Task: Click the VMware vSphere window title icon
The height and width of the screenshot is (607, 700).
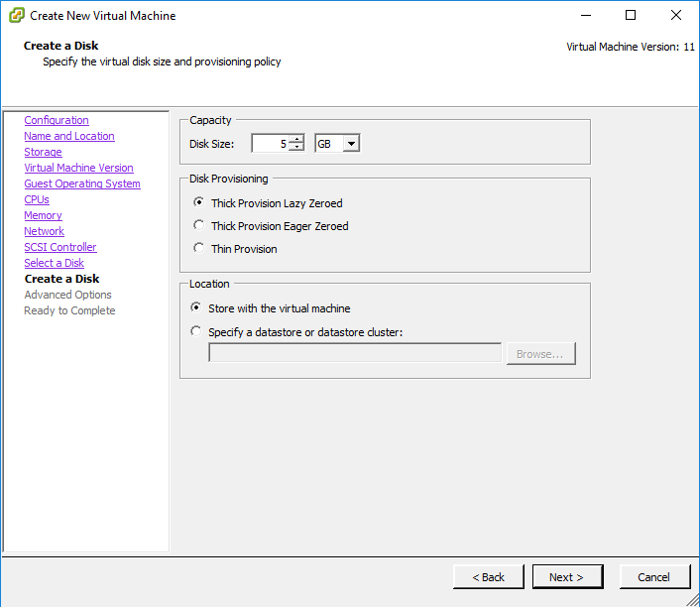Action: click(17, 15)
